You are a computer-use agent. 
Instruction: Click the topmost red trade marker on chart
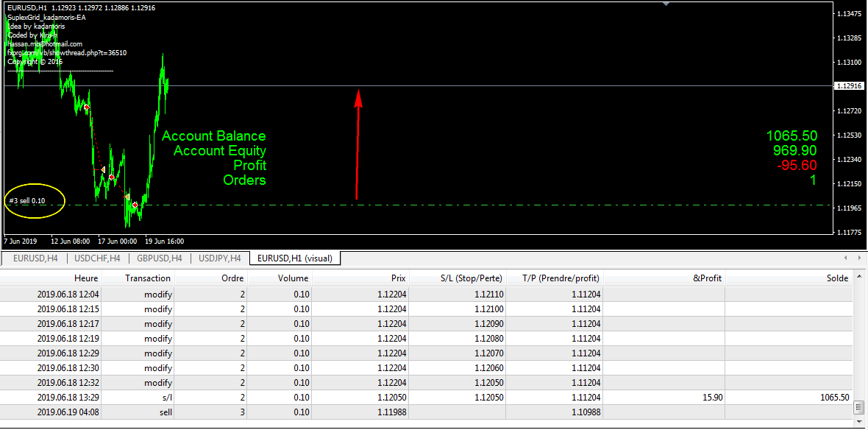click(x=87, y=107)
